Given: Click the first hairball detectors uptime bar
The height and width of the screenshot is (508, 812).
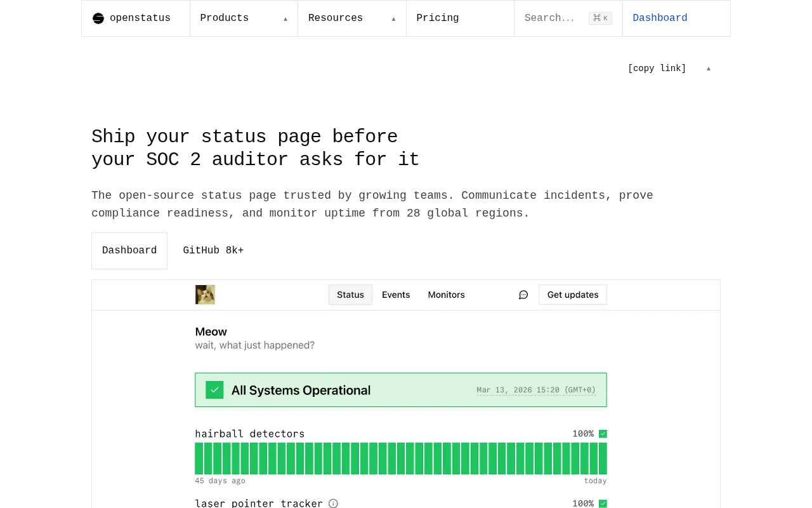Looking at the screenshot, I should click(x=199, y=458).
